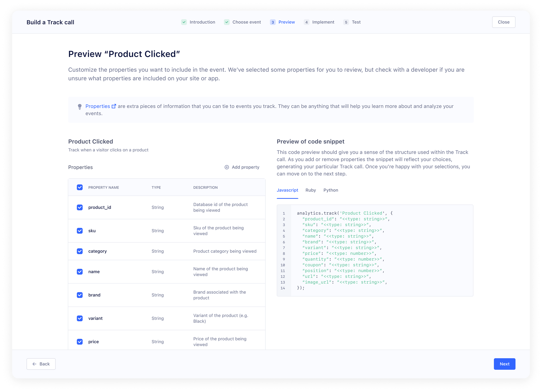This screenshot has height=392, width=542.
Task: Click the Properties external link icon
Action: tap(114, 106)
